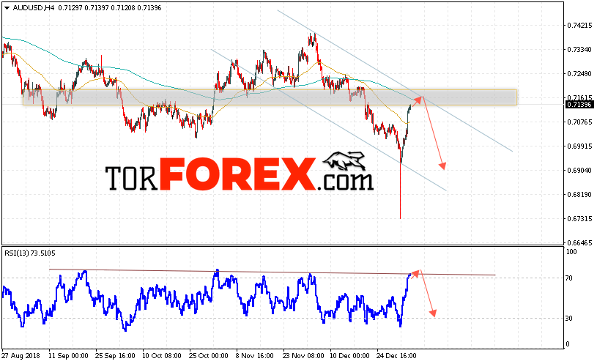This screenshot has height=364, width=597.
Task: Select price level 0.70765 on the price axis
Action: click(579, 122)
